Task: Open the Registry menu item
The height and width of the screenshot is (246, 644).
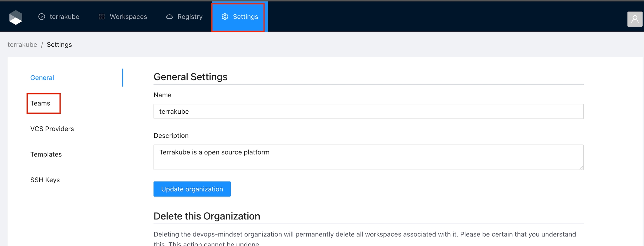Action: pyautogui.click(x=190, y=17)
